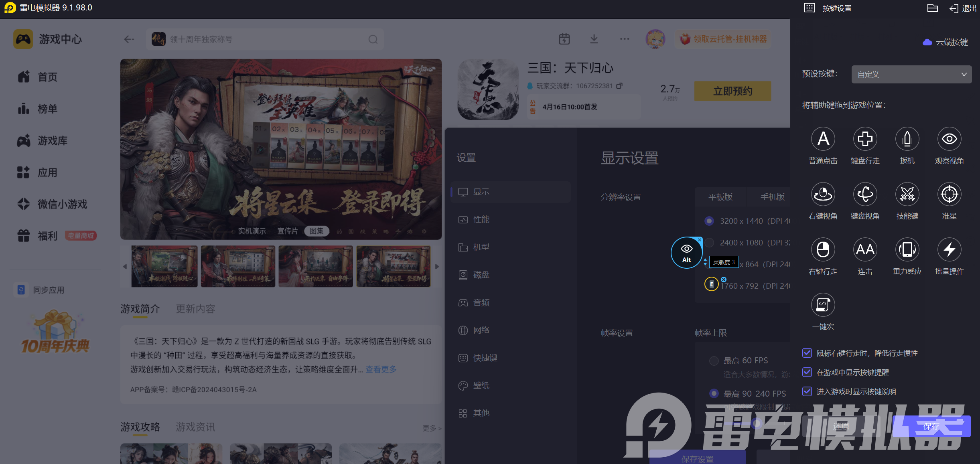
Task: Toggle 在游戏中显示按键提醒 checkbox
Action: pyautogui.click(x=807, y=372)
